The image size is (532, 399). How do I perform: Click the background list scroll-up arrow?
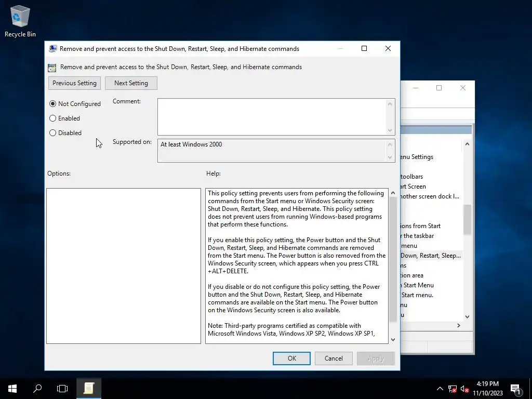[x=467, y=144]
